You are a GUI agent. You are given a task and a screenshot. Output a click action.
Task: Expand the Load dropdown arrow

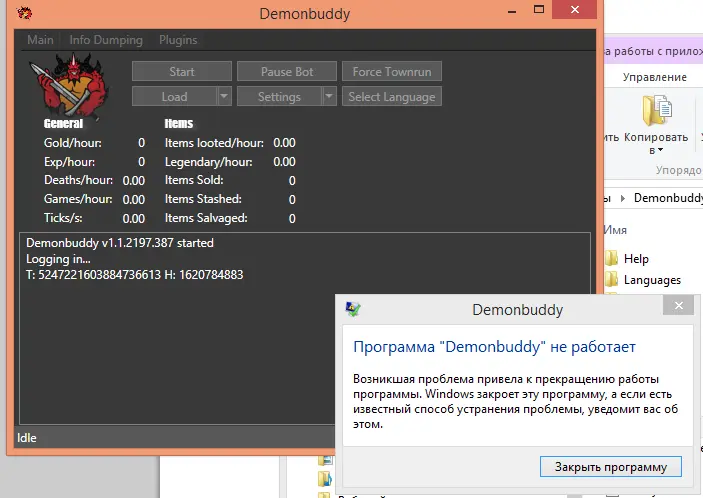click(224, 96)
